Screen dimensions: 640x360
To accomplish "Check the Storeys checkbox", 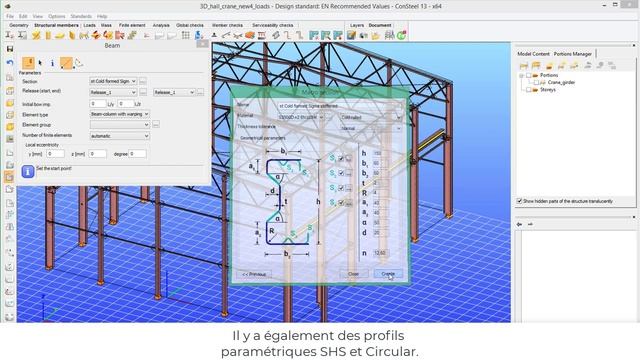I will tap(529, 90).
